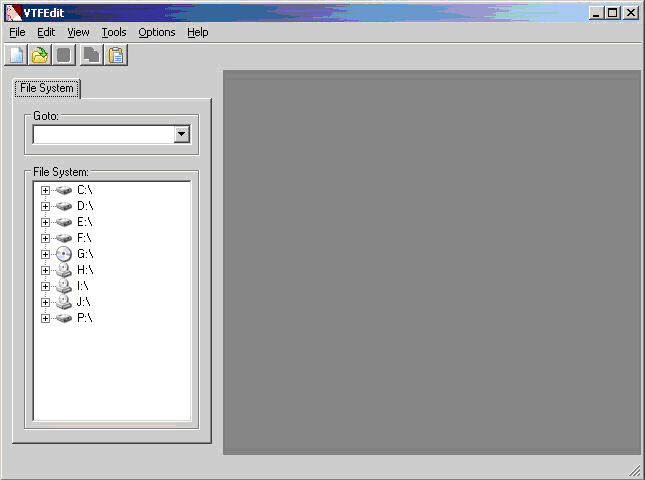Select the H:\ label in tree
Viewport: 645px width, 480px height.
pos(85,270)
